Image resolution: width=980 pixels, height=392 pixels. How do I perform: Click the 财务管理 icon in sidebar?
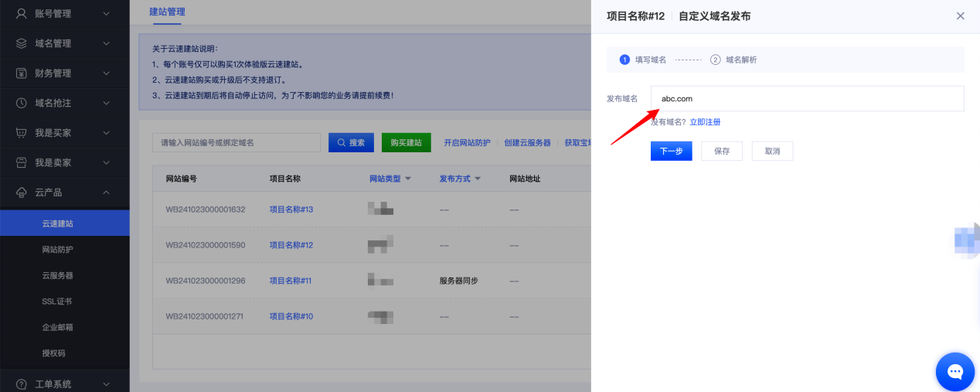pyautogui.click(x=22, y=73)
